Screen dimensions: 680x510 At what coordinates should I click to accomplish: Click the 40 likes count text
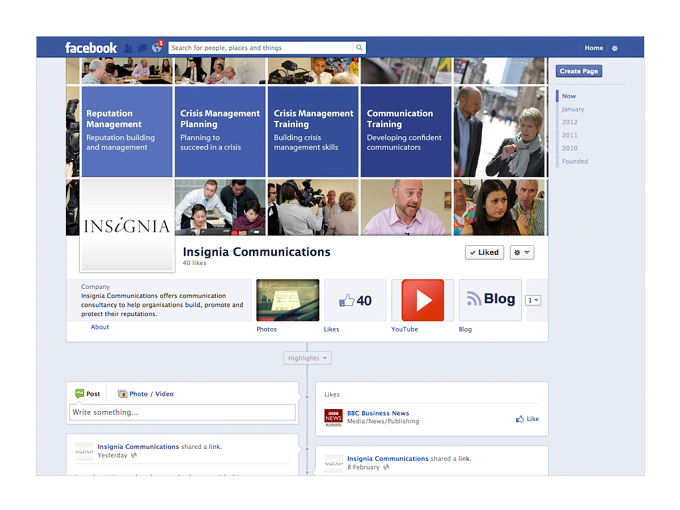click(194, 263)
